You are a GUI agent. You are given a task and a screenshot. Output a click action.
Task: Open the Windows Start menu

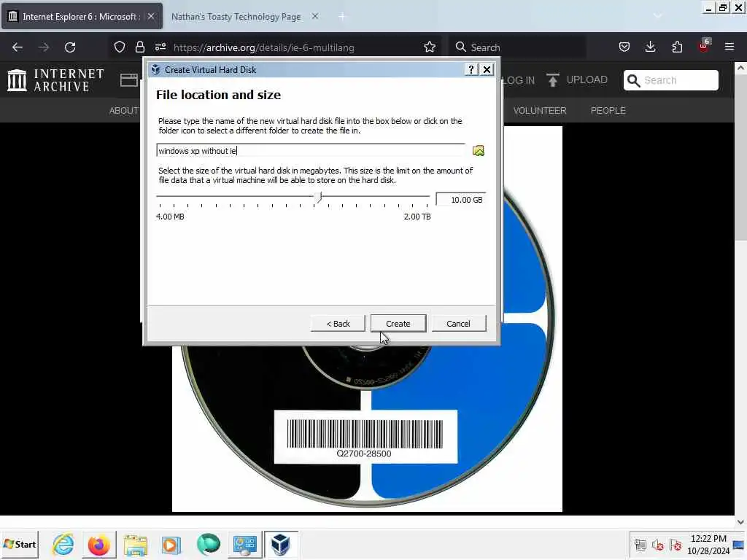click(20, 544)
